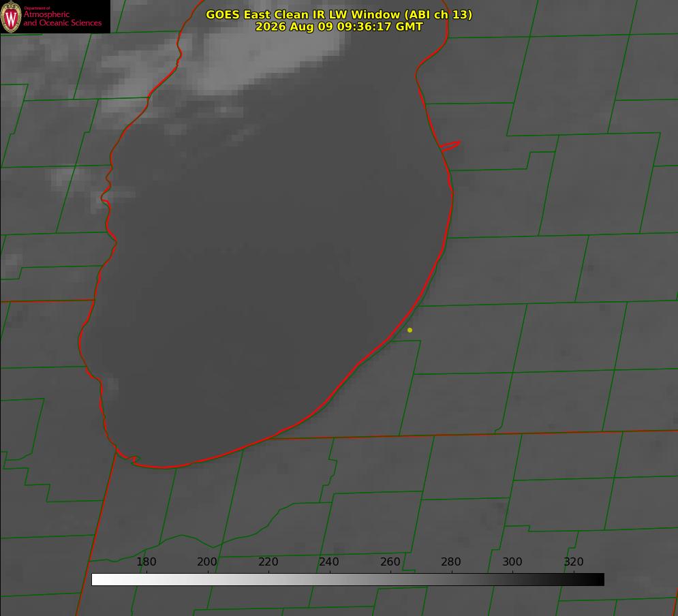Click the GOES East Clean IR title

click(x=339, y=14)
